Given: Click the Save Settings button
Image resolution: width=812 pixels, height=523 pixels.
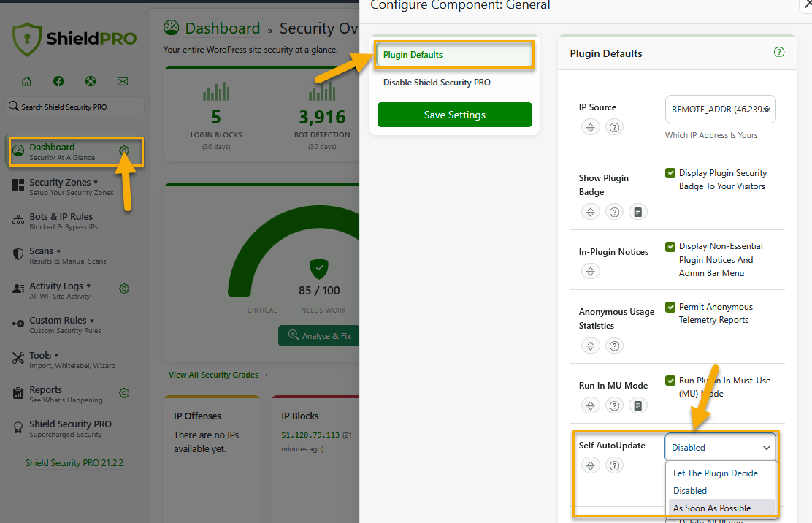Looking at the screenshot, I should pos(455,115).
